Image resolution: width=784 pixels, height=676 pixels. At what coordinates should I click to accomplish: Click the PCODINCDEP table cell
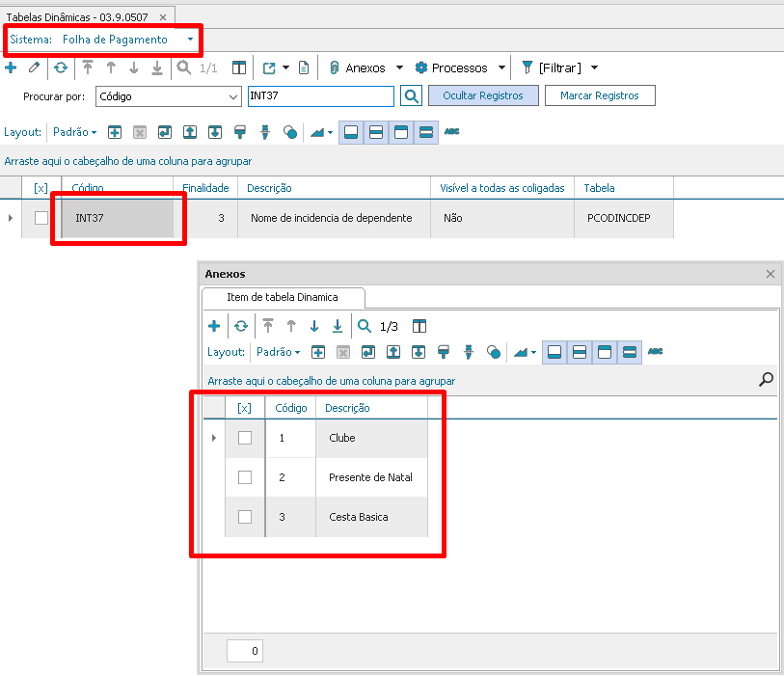coord(624,218)
